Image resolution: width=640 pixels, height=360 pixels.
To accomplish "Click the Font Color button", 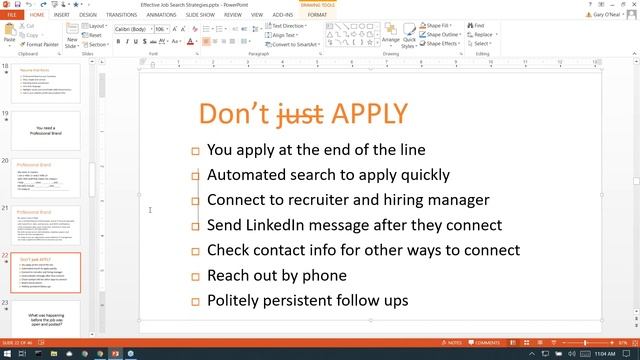I will [x=190, y=41].
